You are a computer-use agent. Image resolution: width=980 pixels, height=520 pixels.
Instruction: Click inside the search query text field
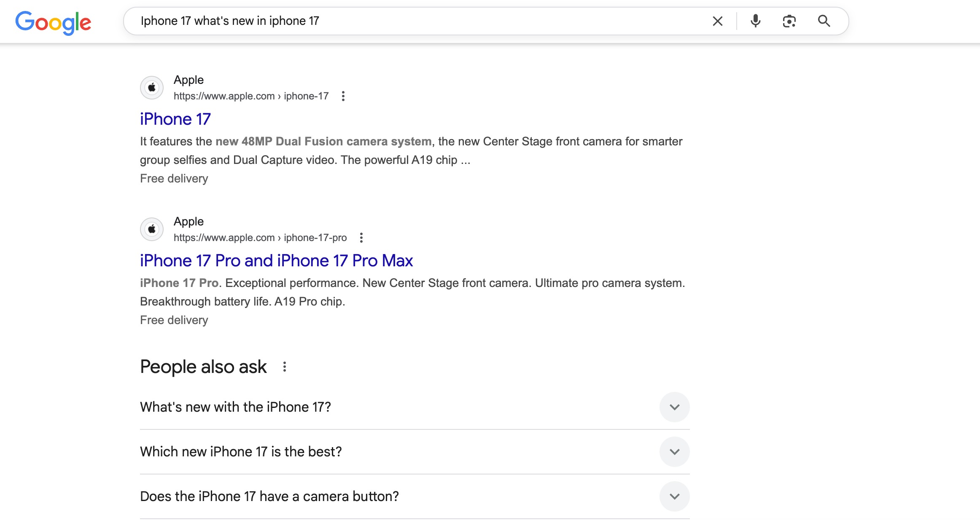(x=422, y=21)
